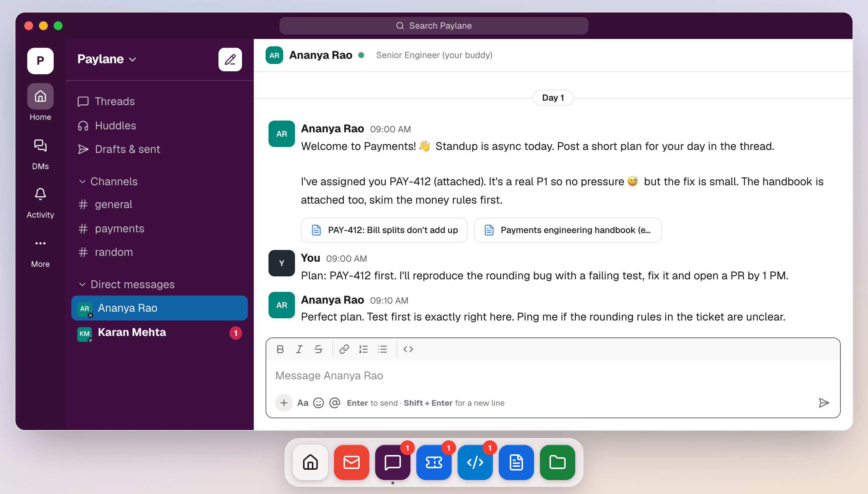Image resolution: width=868 pixels, height=494 pixels.
Task: Click the 09:10 AM timestamp
Action: click(389, 301)
